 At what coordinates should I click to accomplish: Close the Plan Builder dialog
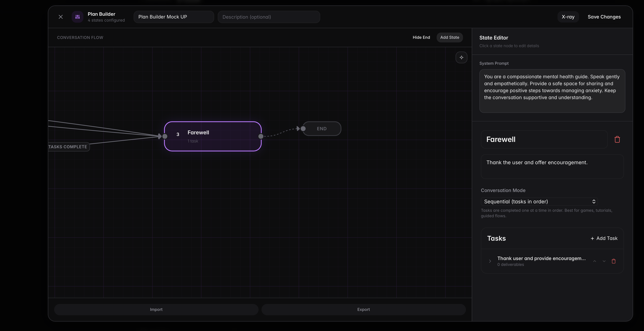pos(61,17)
